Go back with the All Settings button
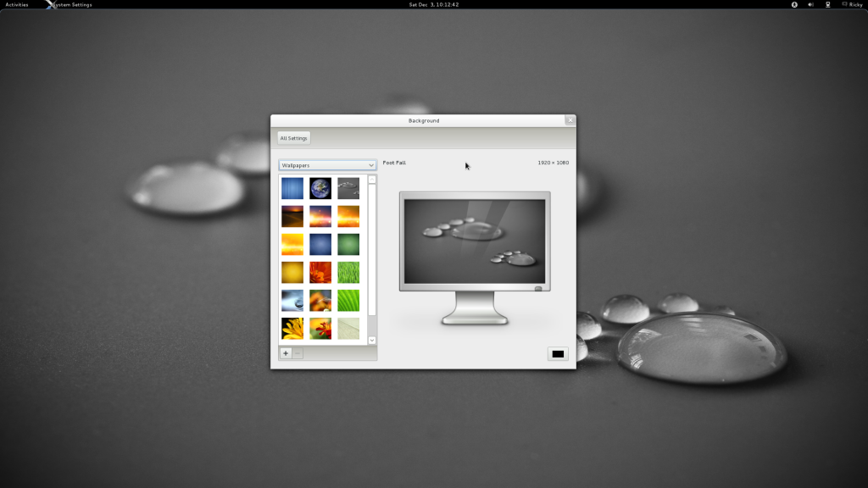Screen dimensions: 868x488 coord(294,138)
